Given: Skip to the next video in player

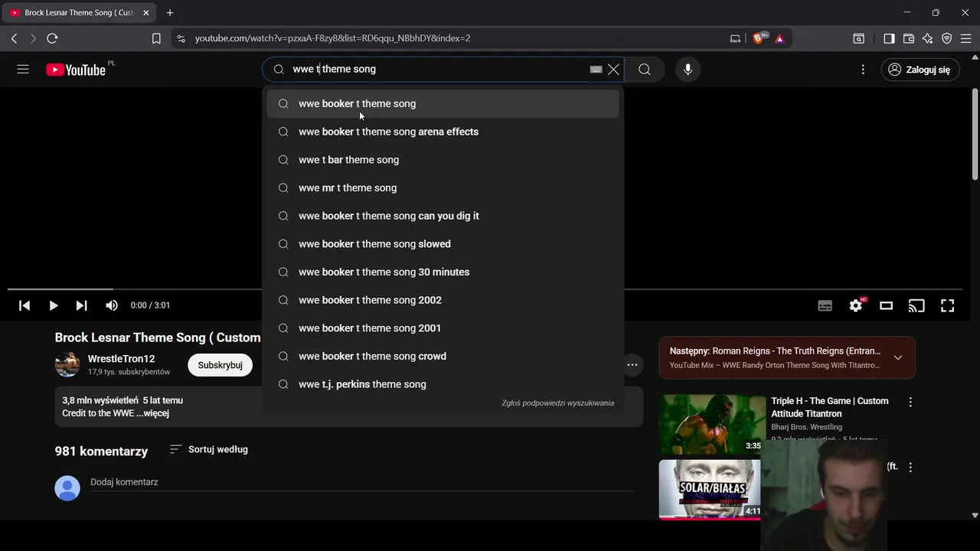Looking at the screenshot, I should [81, 305].
